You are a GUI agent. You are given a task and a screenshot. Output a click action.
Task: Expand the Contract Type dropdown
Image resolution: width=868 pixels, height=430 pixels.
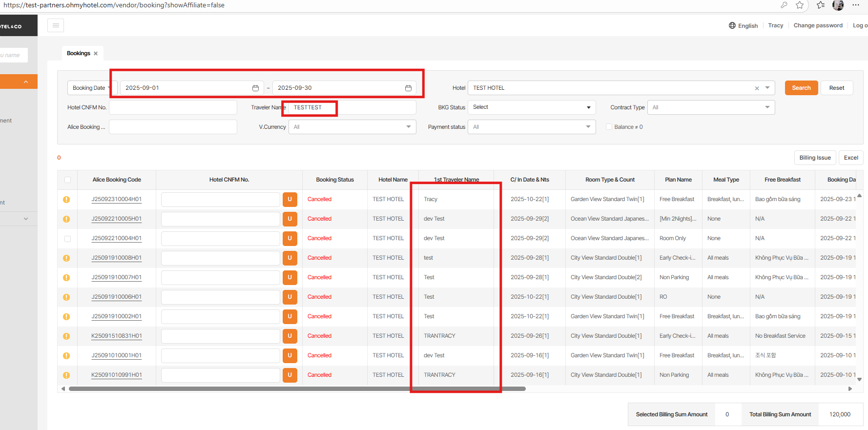pyautogui.click(x=711, y=107)
